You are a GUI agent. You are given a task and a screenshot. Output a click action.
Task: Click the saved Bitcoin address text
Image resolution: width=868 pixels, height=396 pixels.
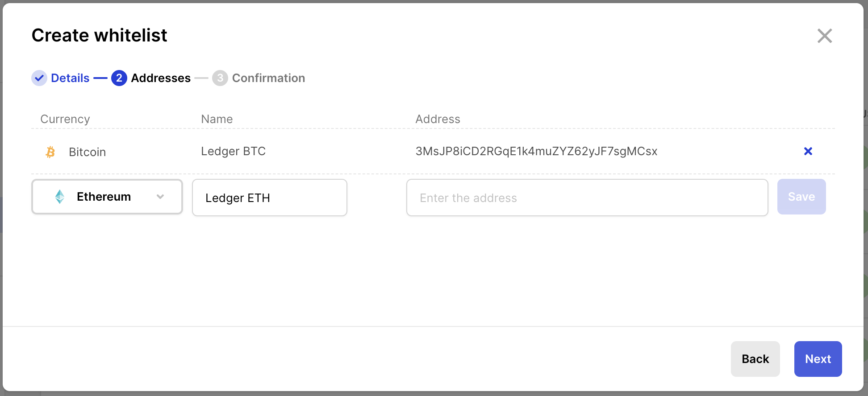click(536, 152)
